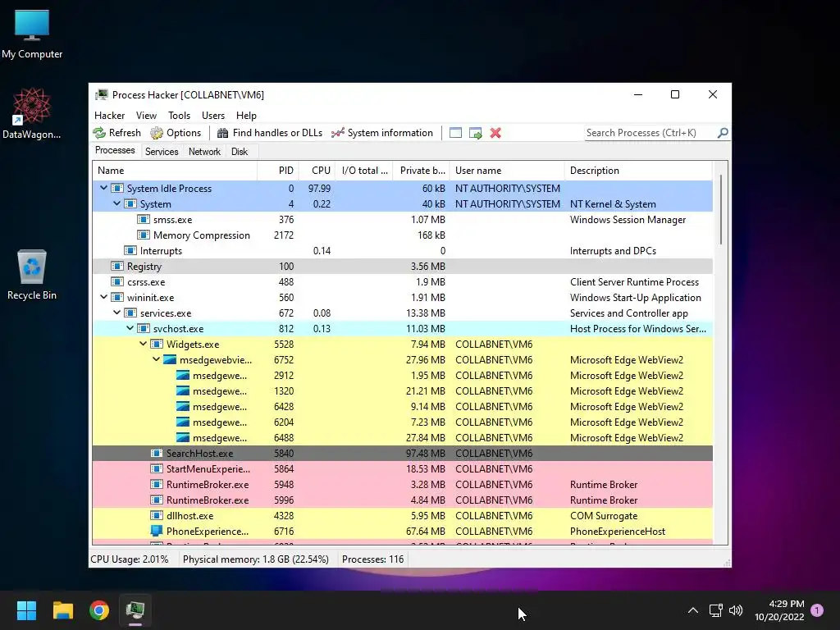Open the Hacker menu

109,115
